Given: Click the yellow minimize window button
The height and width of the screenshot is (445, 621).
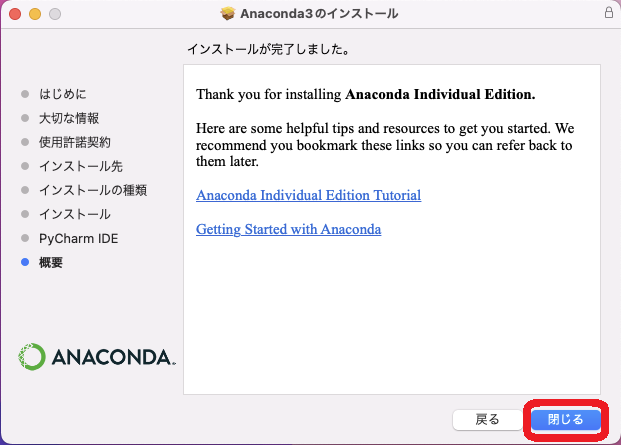Looking at the screenshot, I should tap(34, 14).
